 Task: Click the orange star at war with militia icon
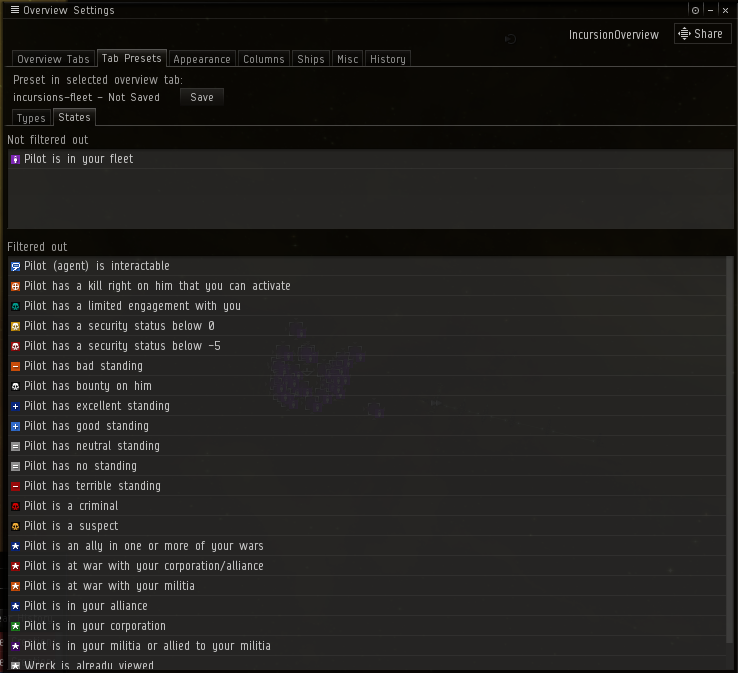pos(16,586)
